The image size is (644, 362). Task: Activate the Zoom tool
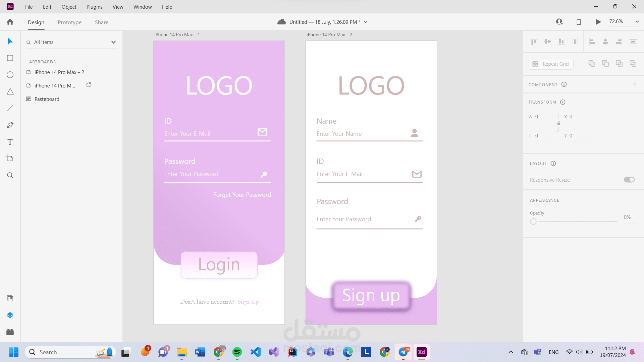point(10,175)
